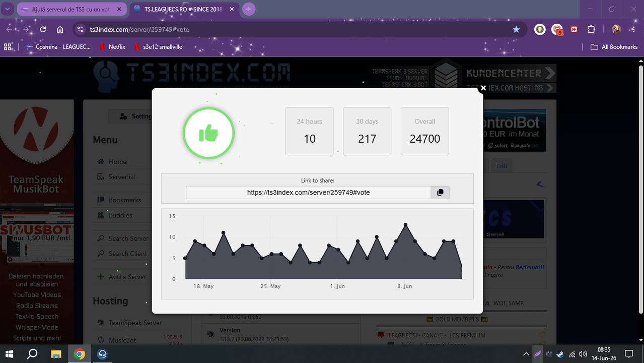Switch to the Edit tab

coord(502,166)
